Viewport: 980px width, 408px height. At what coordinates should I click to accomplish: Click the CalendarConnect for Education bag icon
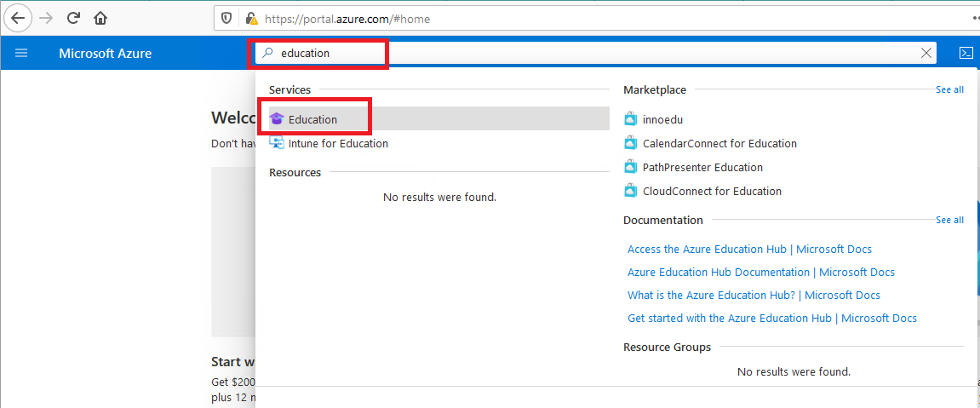pos(631,143)
